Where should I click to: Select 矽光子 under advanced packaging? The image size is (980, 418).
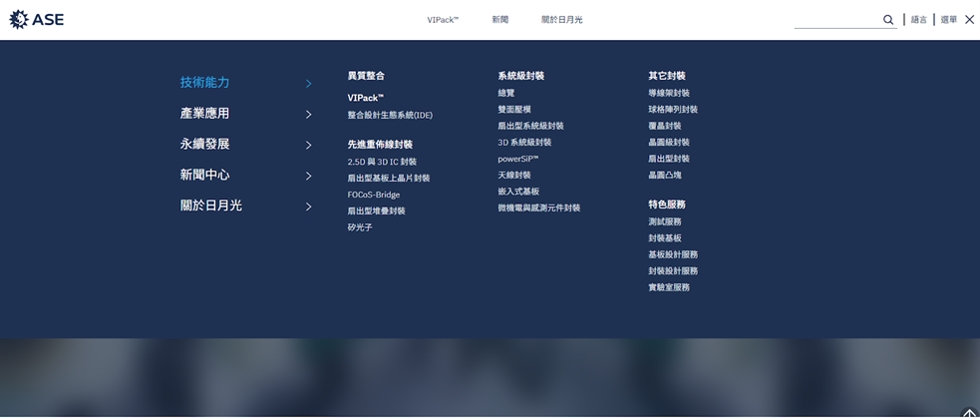[359, 227]
